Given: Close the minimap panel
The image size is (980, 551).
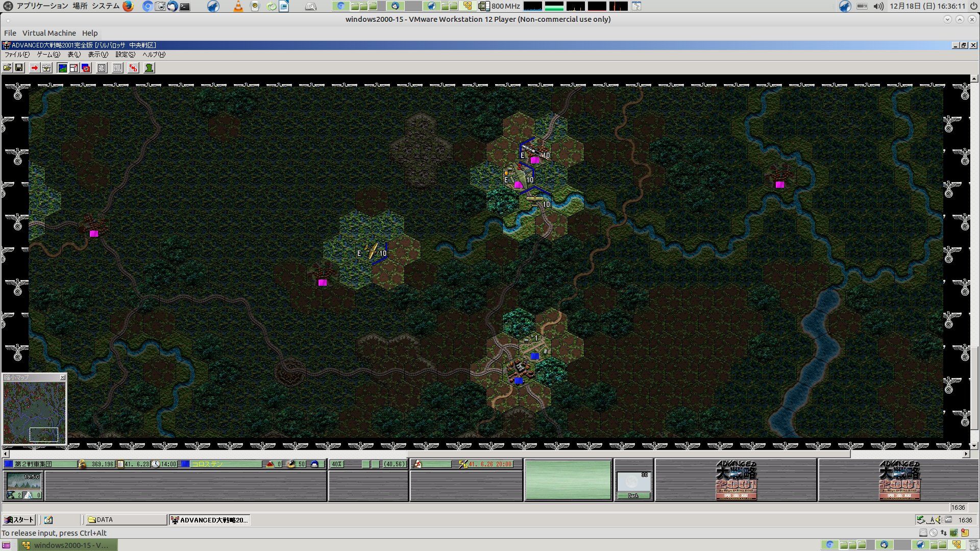Looking at the screenshot, I should point(62,378).
